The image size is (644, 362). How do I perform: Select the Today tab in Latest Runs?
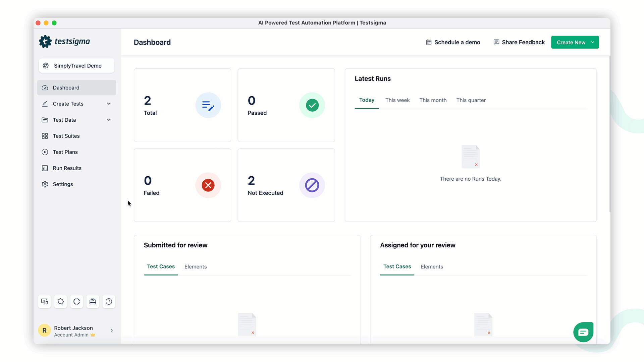367,100
